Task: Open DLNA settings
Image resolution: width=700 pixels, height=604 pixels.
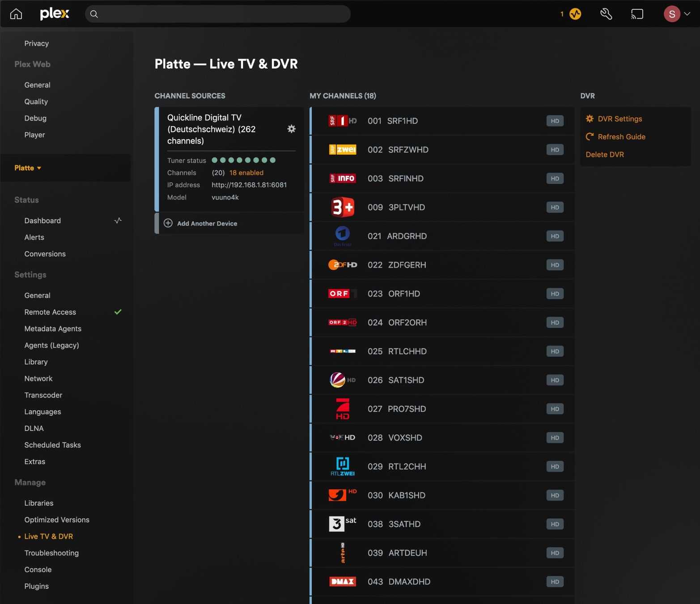Action: [x=34, y=428]
